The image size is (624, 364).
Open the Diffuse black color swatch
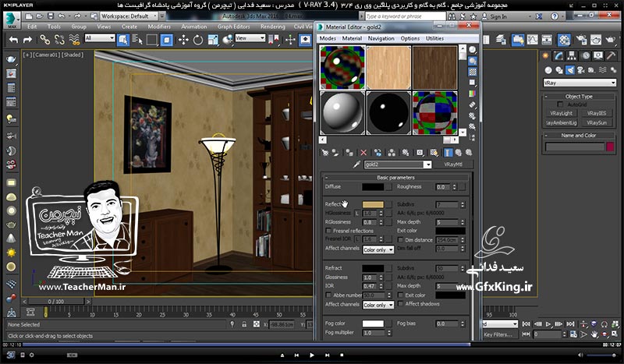(373, 187)
